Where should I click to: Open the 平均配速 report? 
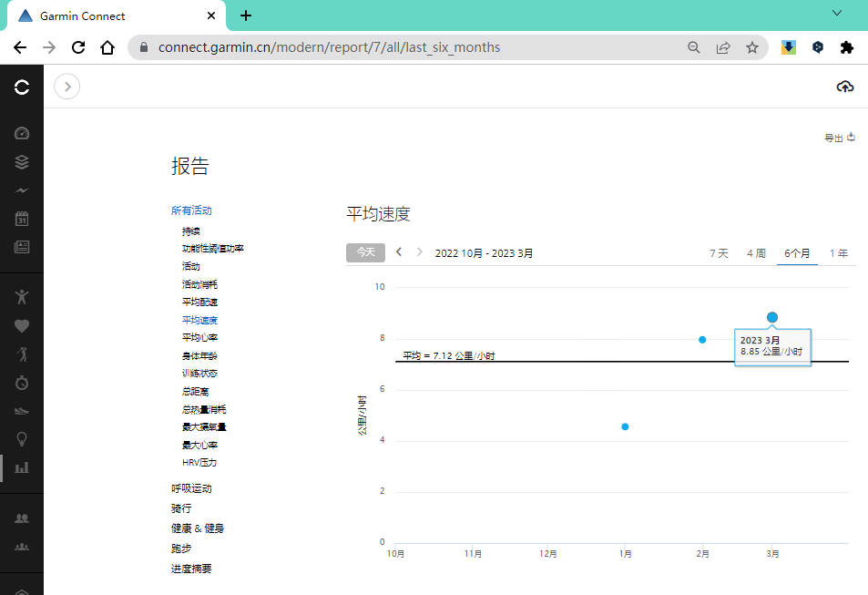pos(199,302)
